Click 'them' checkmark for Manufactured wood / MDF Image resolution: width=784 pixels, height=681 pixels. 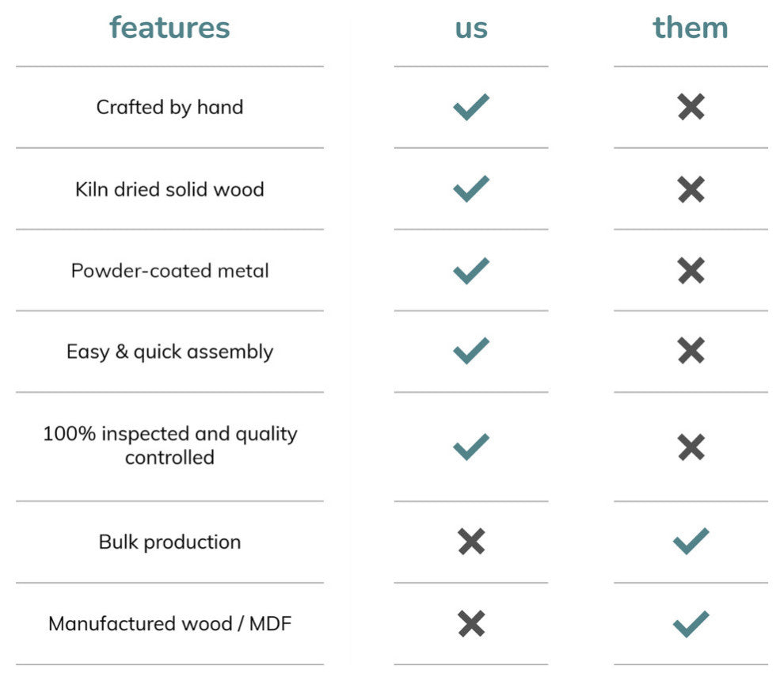691,623
